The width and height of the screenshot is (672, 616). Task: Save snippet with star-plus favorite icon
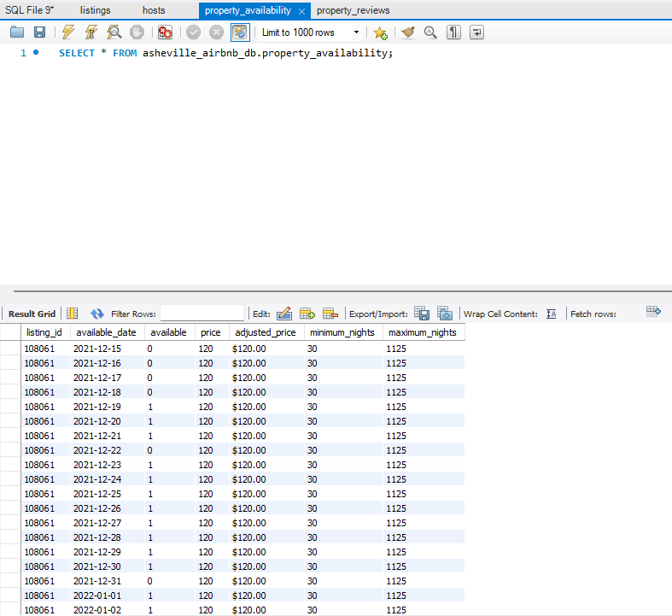380,32
